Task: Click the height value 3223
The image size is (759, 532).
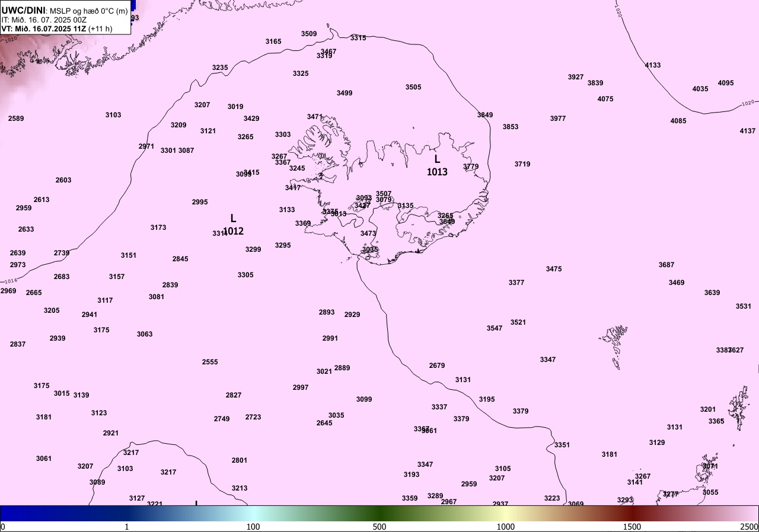Action: pos(552,498)
